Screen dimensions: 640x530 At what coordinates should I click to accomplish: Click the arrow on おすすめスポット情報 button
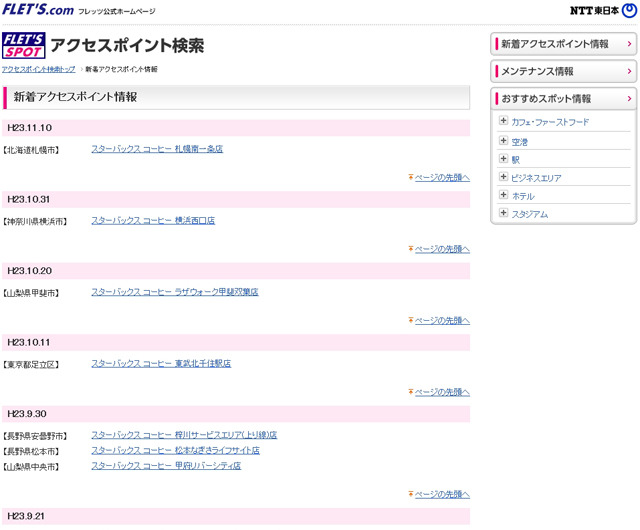[629, 99]
